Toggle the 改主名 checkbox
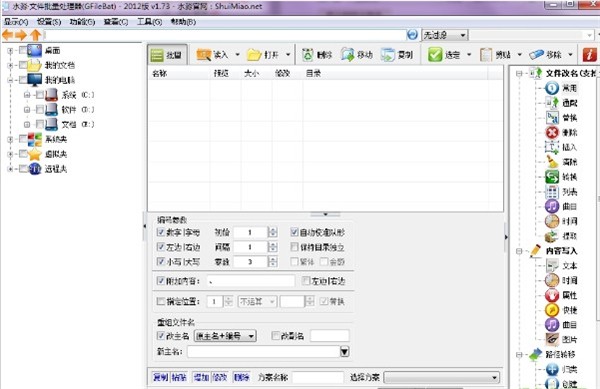Viewport: 600px width, 389px height. (161, 336)
